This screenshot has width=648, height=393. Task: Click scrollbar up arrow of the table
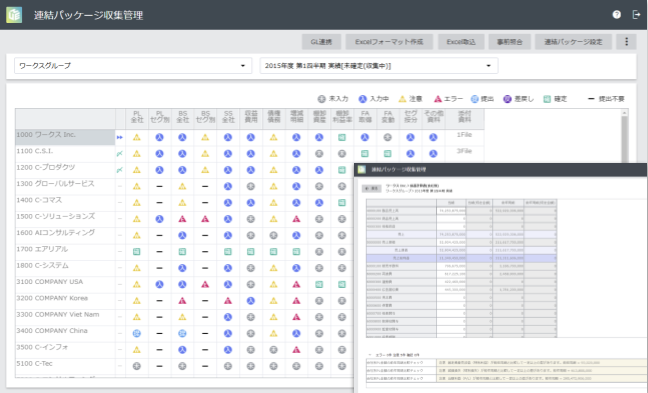coord(624,112)
